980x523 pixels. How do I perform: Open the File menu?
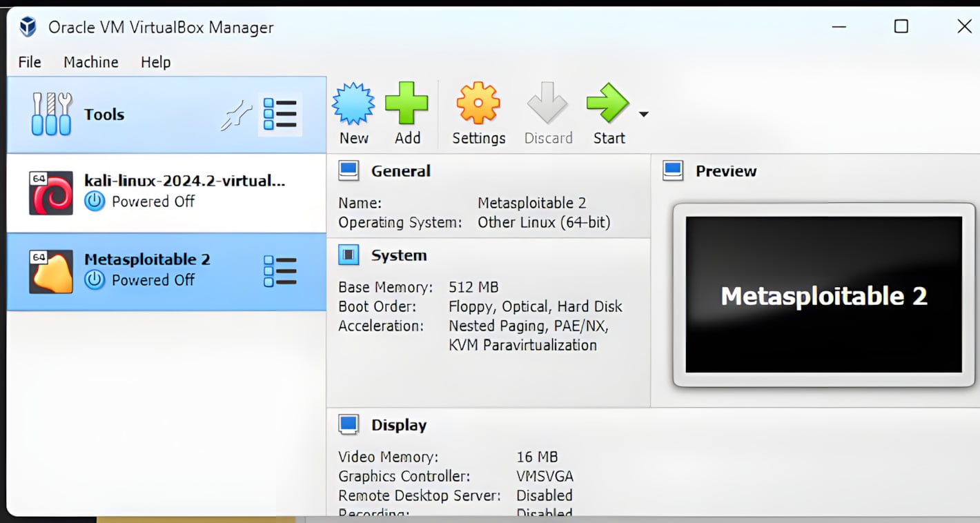click(x=30, y=62)
